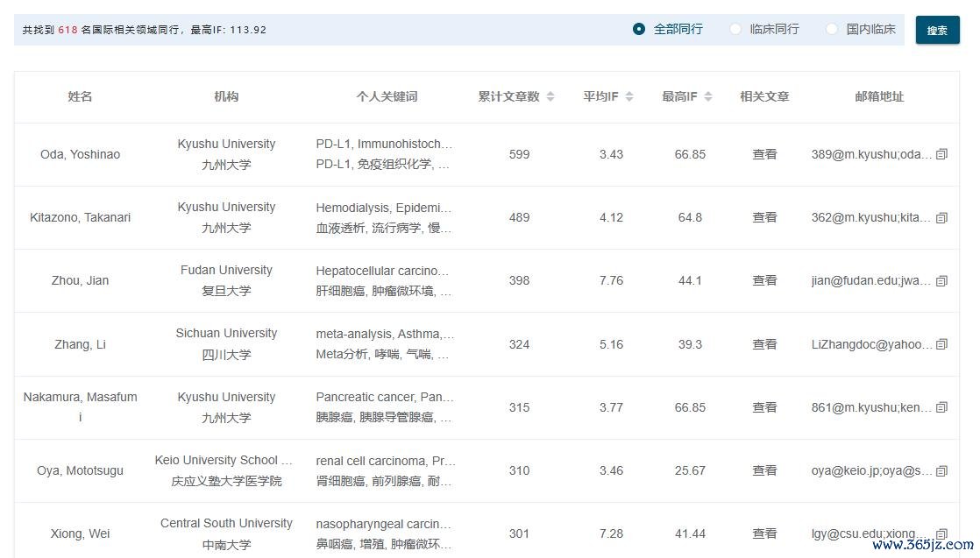Click email LiZhangdoc@yahoo…
The image size is (980, 558).
pyautogui.click(x=871, y=344)
